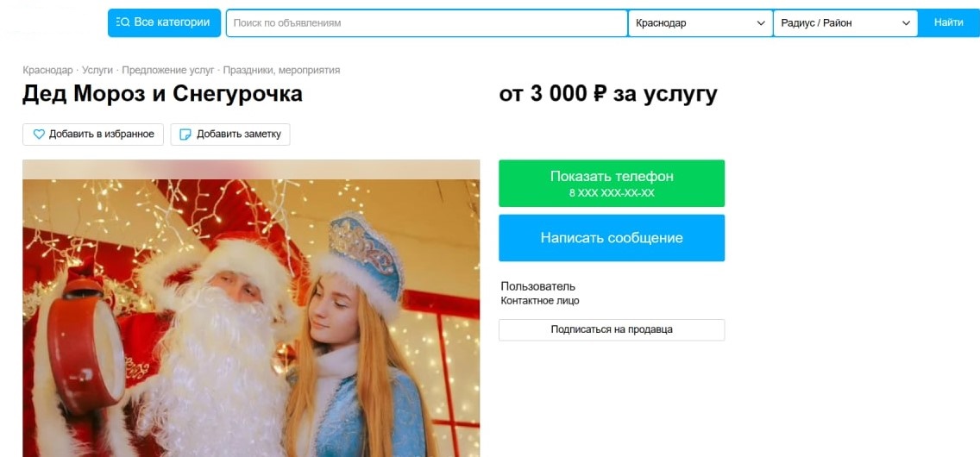
Task: Go to Предложение услуг breadcrumb
Action: [168, 71]
